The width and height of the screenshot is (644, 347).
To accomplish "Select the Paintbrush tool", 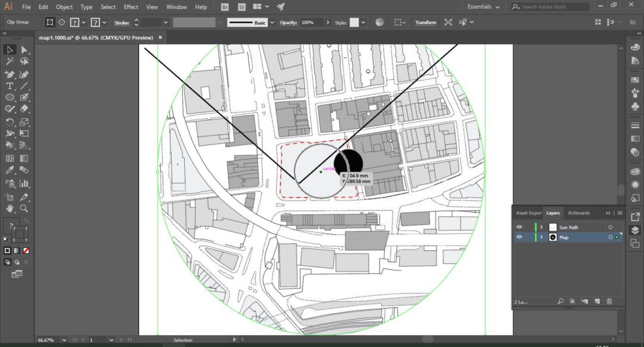I will pyautogui.click(x=25, y=97).
